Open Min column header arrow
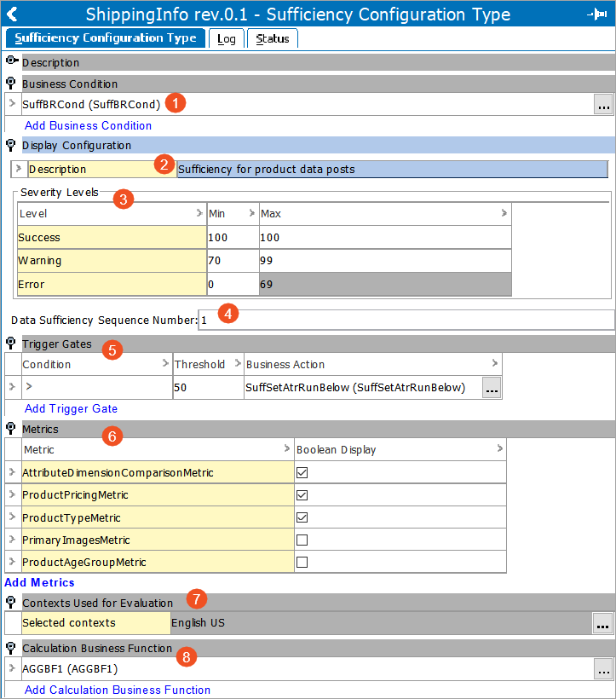This screenshot has width=616, height=699. [251, 213]
